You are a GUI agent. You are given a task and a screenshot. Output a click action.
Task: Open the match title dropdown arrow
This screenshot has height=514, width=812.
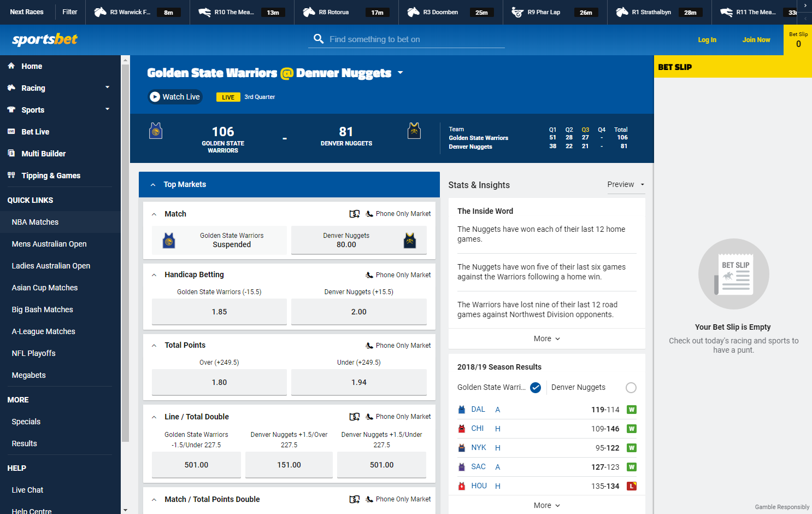pyautogui.click(x=400, y=73)
